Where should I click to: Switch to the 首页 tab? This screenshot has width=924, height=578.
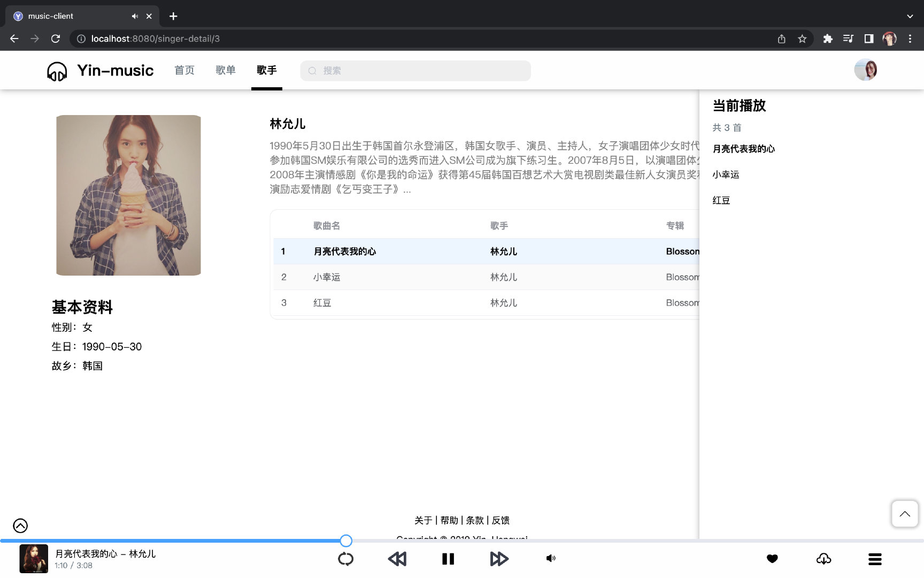click(184, 70)
